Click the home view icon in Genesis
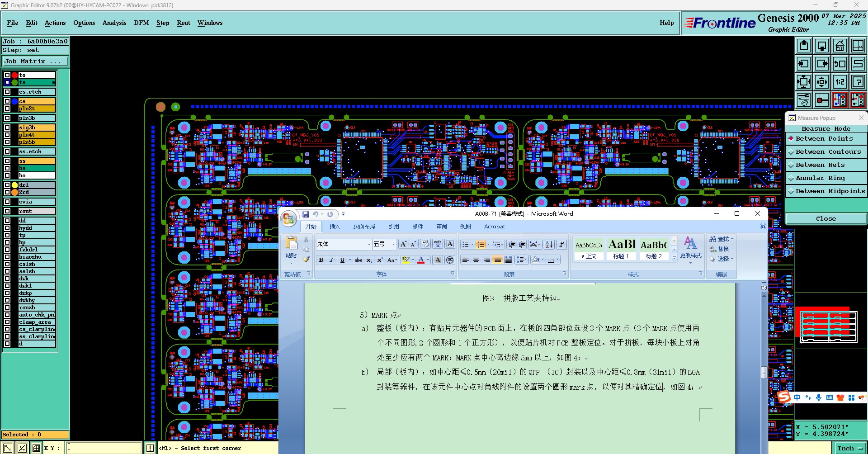 pos(840,46)
